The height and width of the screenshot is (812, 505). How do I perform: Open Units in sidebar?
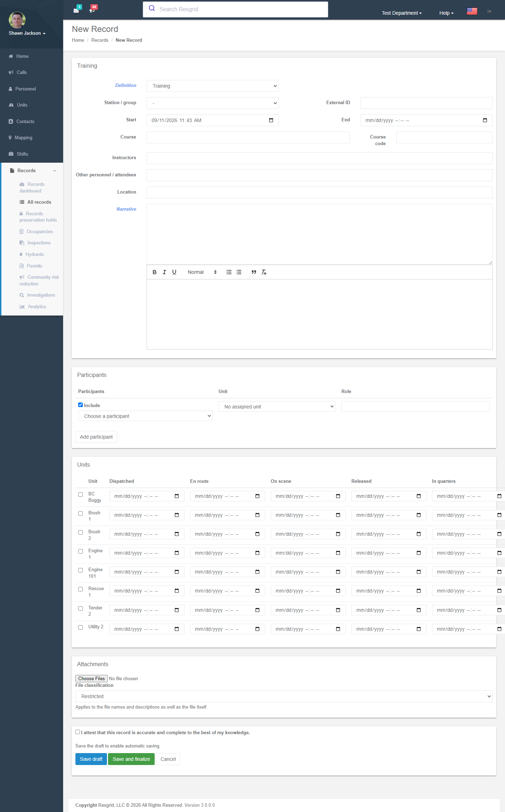tap(32, 105)
